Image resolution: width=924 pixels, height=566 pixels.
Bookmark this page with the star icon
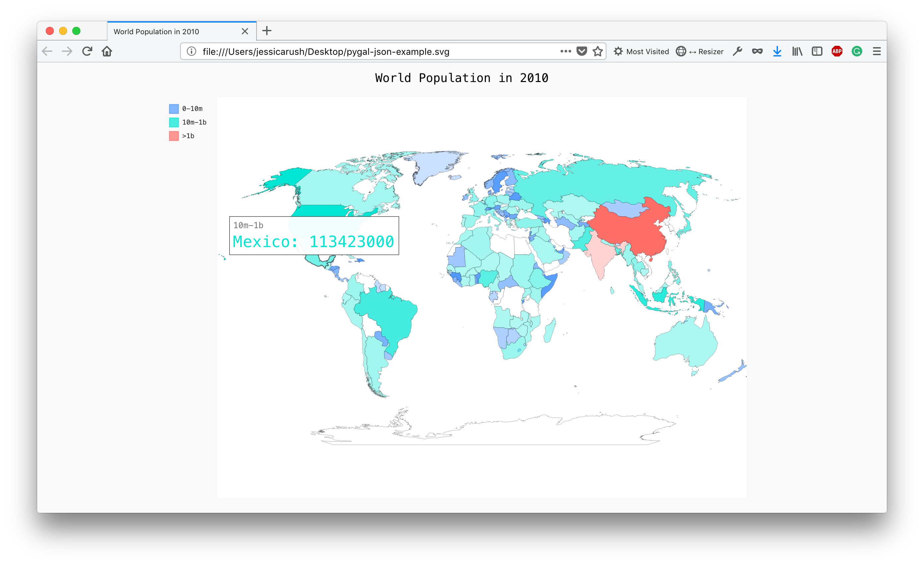(x=598, y=51)
